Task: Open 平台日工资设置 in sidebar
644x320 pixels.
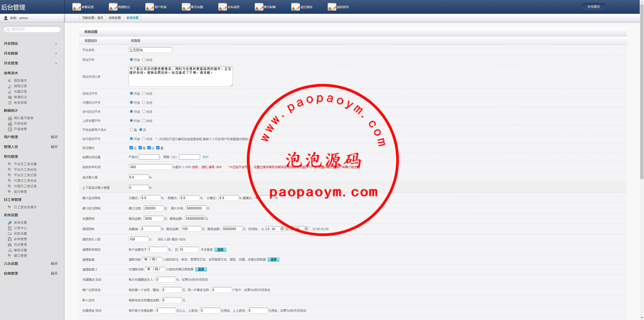Action: (25, 164)
